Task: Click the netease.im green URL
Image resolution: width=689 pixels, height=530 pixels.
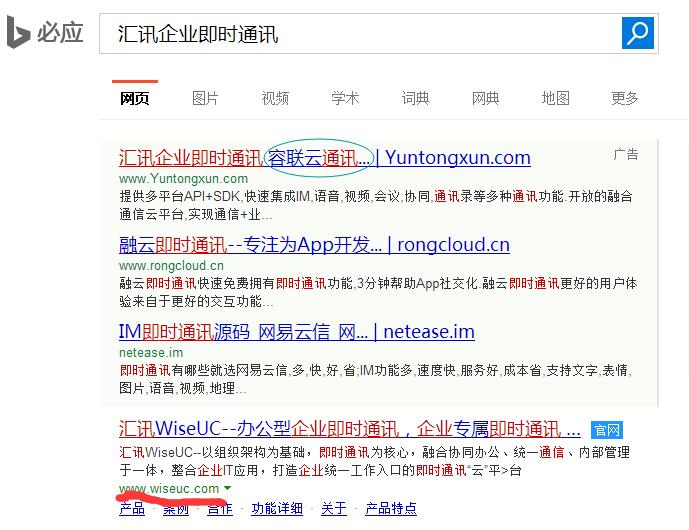Action: 151,353
